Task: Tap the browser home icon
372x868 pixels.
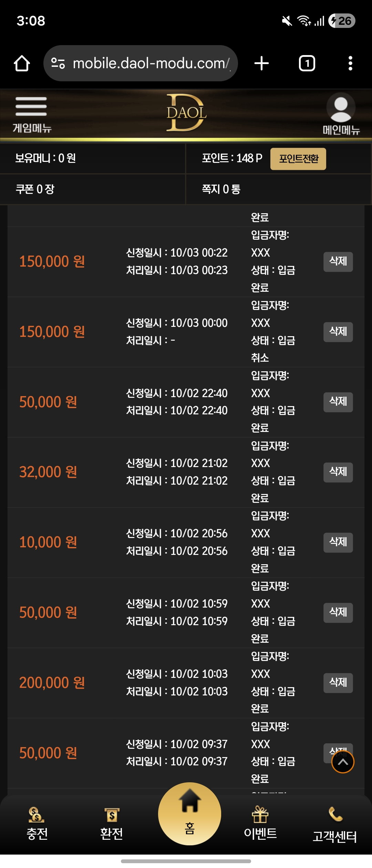Action: point(22,63)
